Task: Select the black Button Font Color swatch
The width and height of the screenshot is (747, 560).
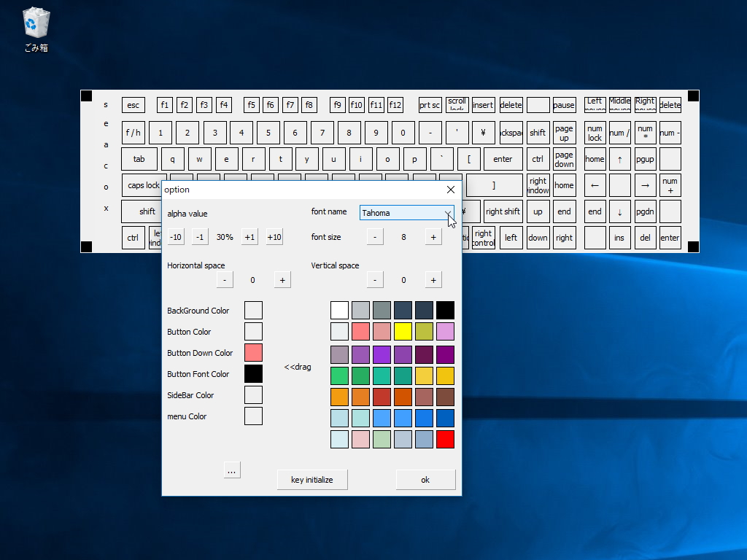Action: coord(253,374)
